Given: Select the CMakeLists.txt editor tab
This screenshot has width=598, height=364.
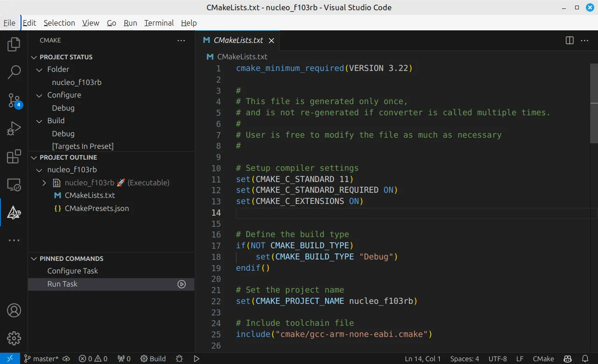Looking at the screenshot, I should (x=238, y=41).
